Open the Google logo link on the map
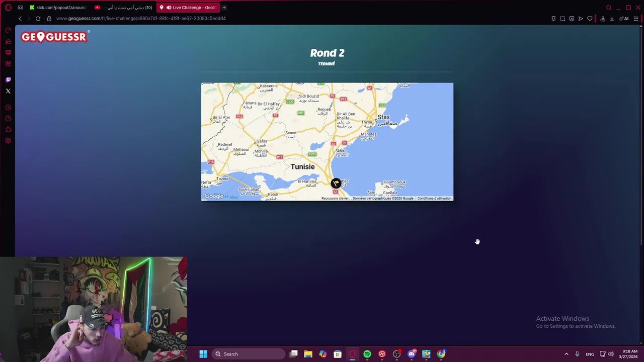 pos(214,196)
